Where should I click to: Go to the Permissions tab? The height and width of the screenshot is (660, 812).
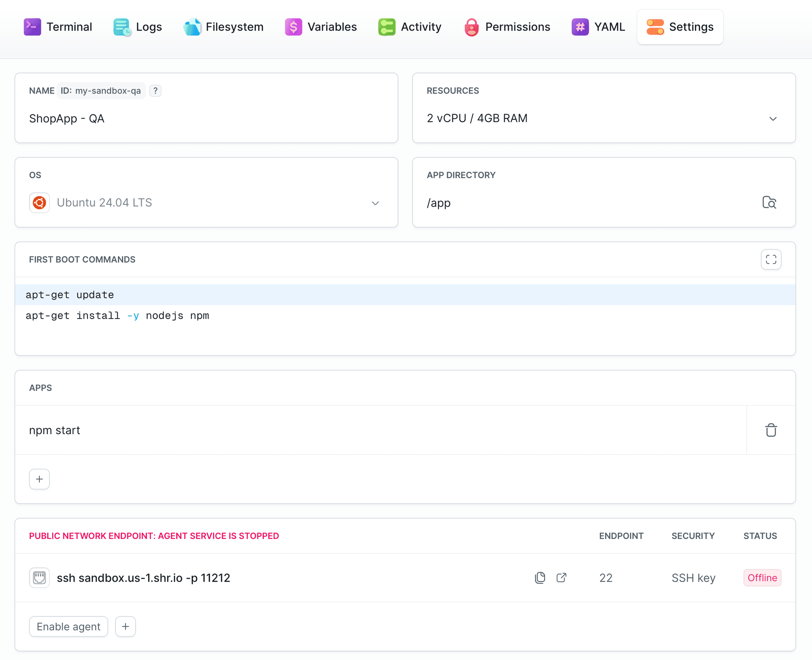[x=507, y=27]
